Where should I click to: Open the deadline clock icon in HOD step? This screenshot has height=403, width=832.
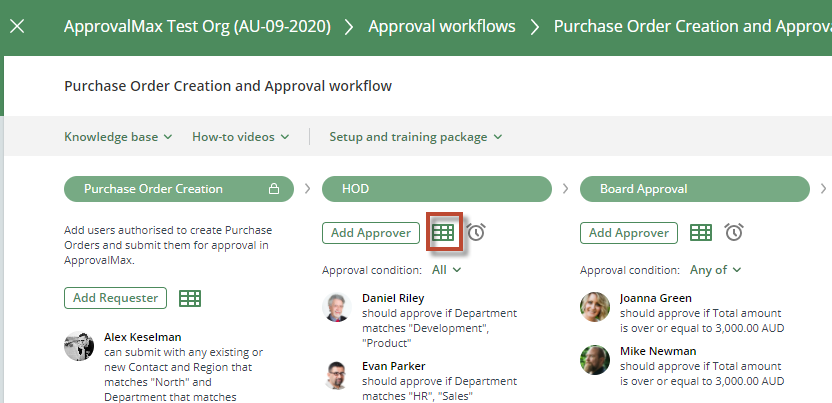click(476, 232)
